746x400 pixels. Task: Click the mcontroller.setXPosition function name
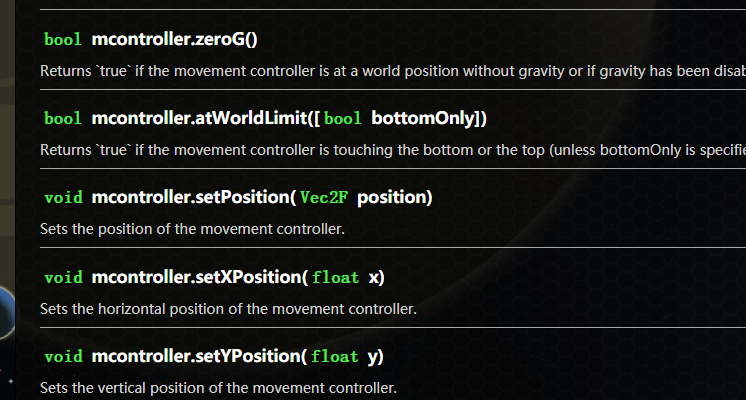tap(196, 277)
